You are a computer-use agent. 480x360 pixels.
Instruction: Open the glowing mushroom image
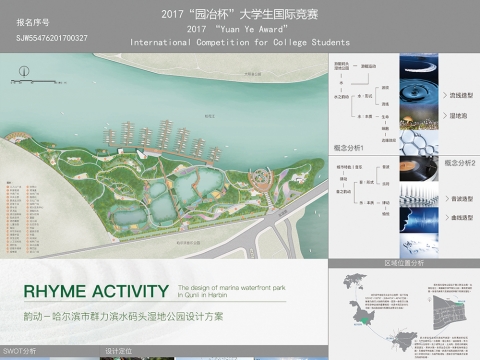coord(419,117)
